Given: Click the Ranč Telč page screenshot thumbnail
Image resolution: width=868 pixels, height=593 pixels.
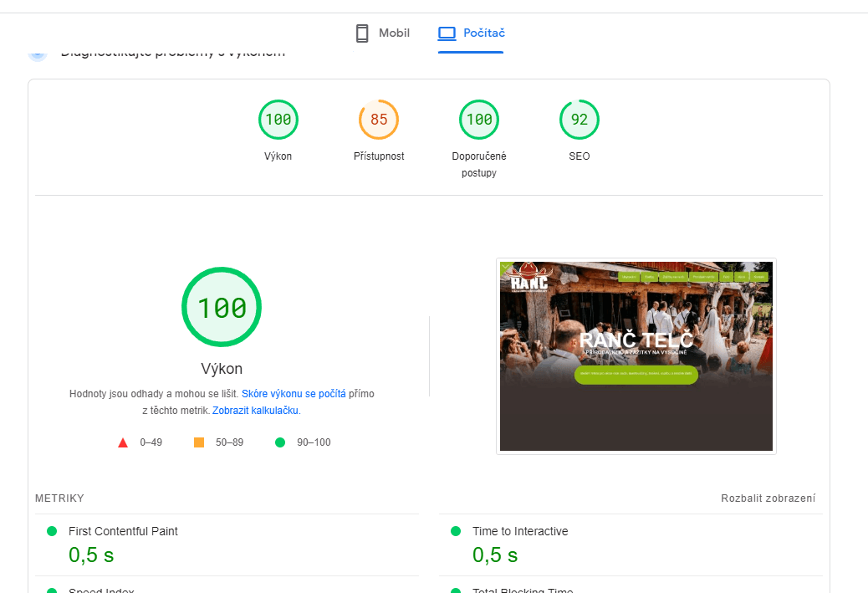Looking at the screenshot, I should (636, 356).
